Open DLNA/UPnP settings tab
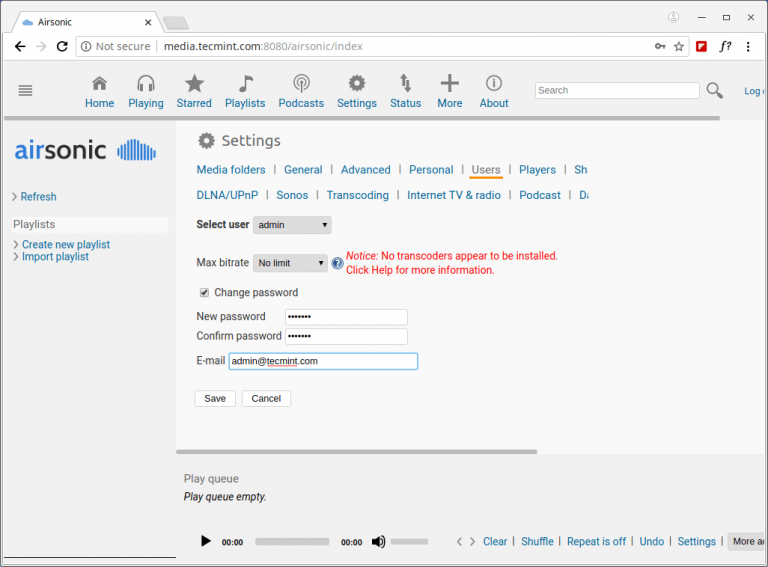Screen dimensions: 768x567 (227, 195)
